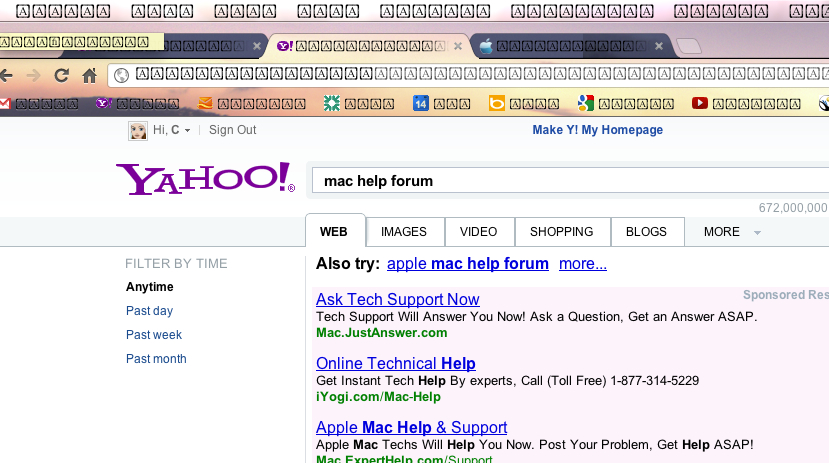This screenshot has width=829, height=463.
Task: Click the more... suggestions link
Action: (583, 263)
